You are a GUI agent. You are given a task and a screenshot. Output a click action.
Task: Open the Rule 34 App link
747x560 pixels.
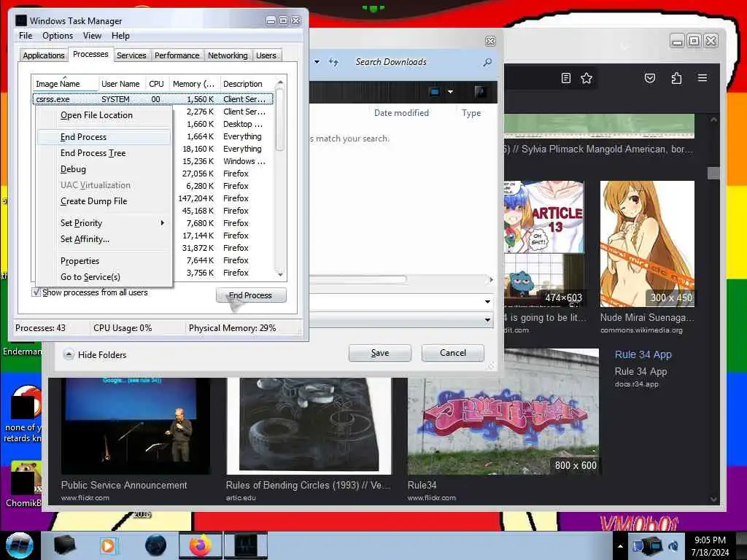tap(643, 354)
